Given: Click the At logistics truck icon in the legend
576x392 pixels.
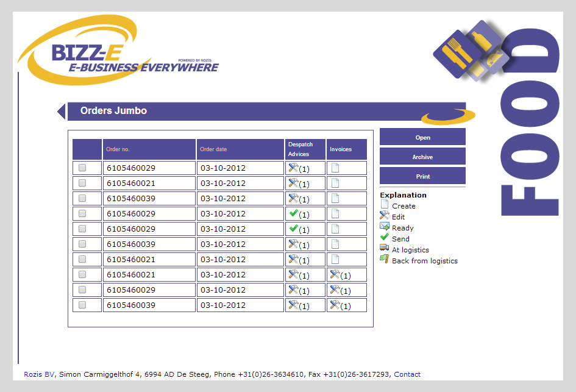Looking at the screenshot, I should pos(384,248).
